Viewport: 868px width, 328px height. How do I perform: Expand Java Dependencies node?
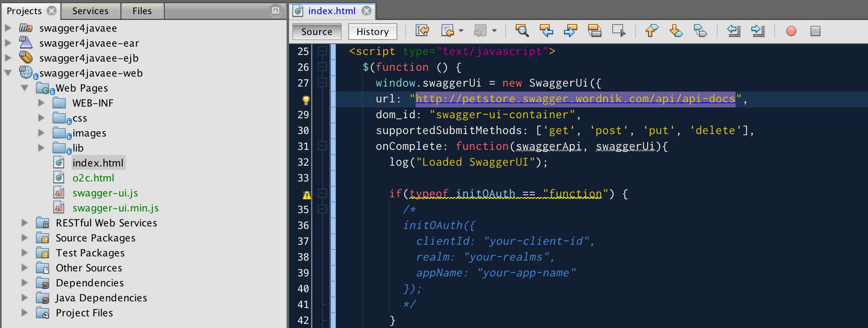point(25,298)
